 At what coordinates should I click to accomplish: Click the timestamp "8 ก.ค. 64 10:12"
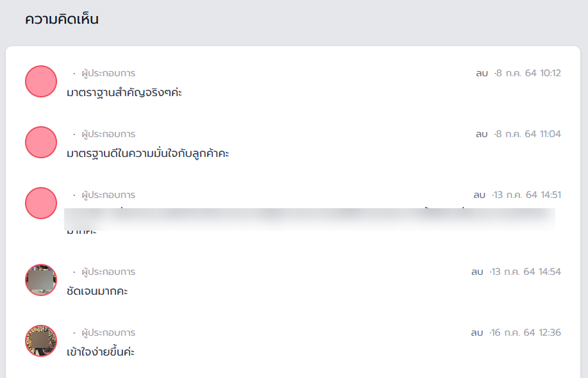(x=528, y=73)
